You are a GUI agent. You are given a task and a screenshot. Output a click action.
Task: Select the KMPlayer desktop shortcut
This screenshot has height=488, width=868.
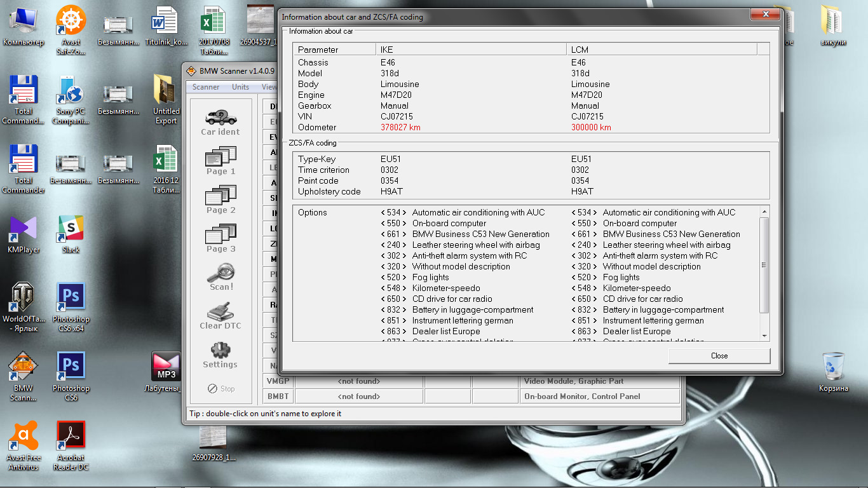tap(24, 234)
